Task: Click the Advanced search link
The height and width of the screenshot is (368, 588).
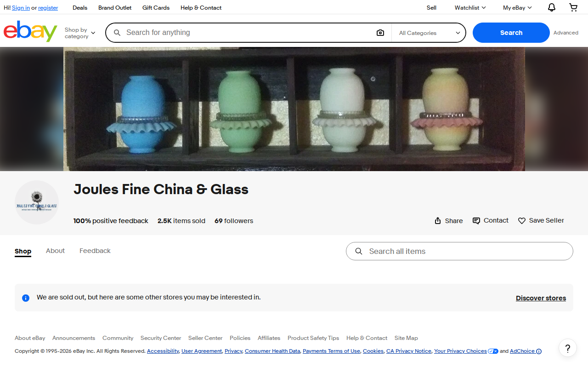Action: coord(566,33)
